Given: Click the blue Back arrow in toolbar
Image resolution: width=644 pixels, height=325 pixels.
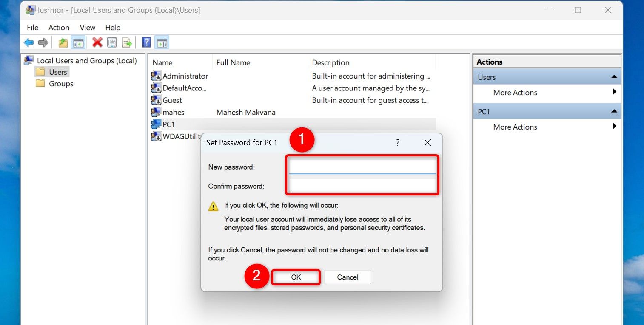Looking at the screenshot, I should click(28, 42).
